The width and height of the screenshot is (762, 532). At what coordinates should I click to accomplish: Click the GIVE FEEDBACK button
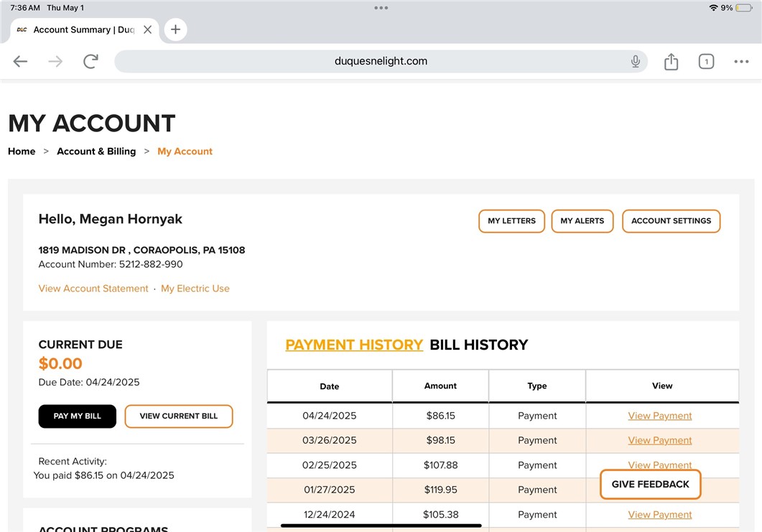click(650, 485)
